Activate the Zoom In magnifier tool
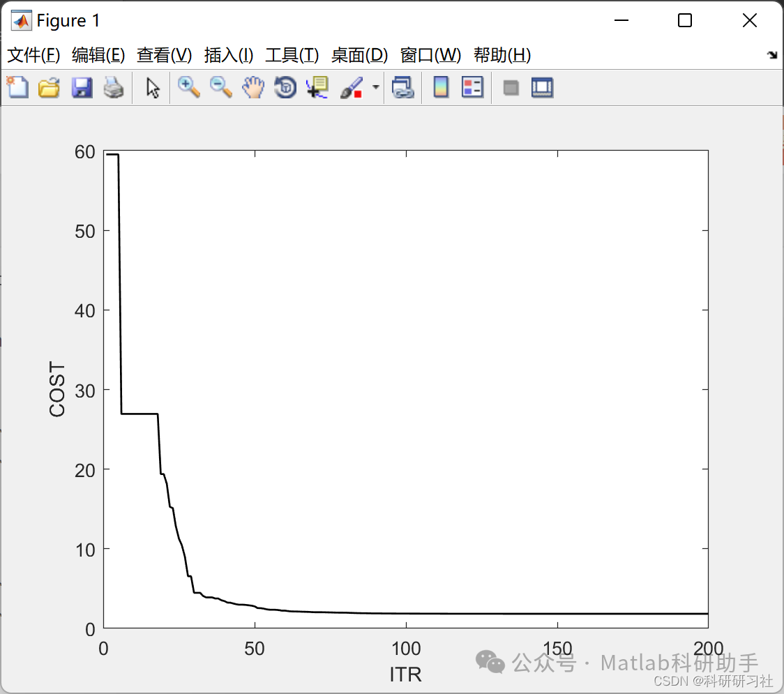Viewport: 784px width, 694px height. click(x=188, y=87)
